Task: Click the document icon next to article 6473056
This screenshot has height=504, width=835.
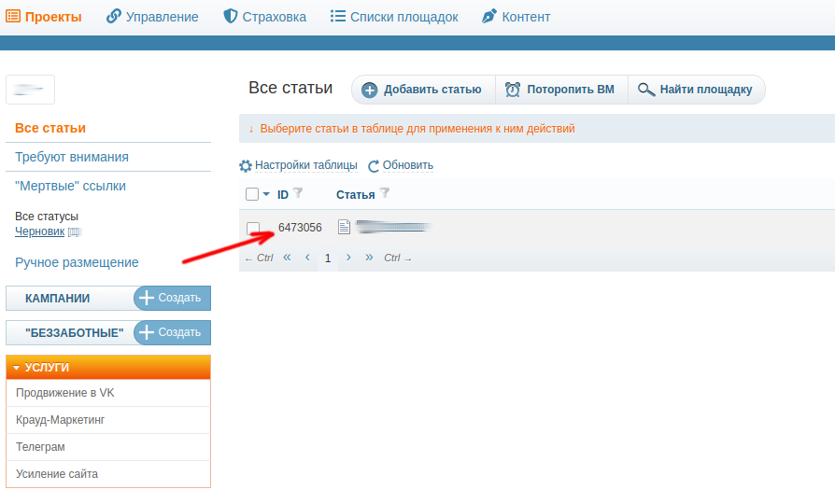Action: click(x=344, y=227)
